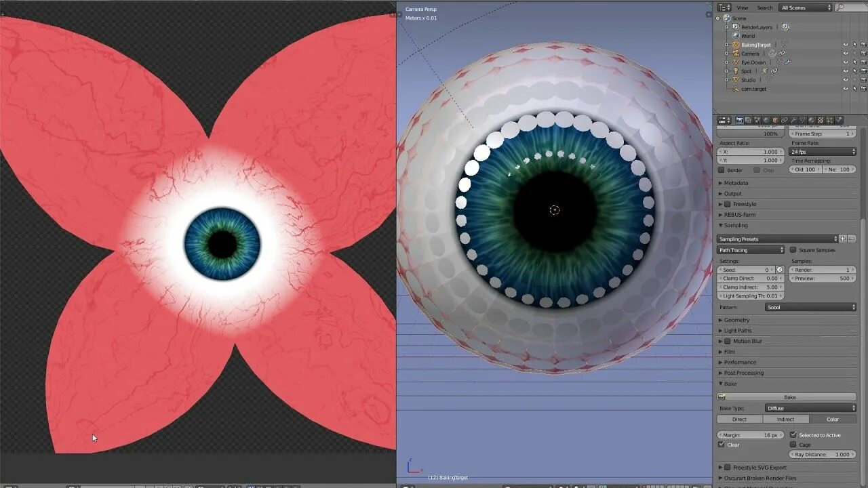Open the outliner Search menu
The height and width of the screenshot is (488, 868).
coord(765,7)
